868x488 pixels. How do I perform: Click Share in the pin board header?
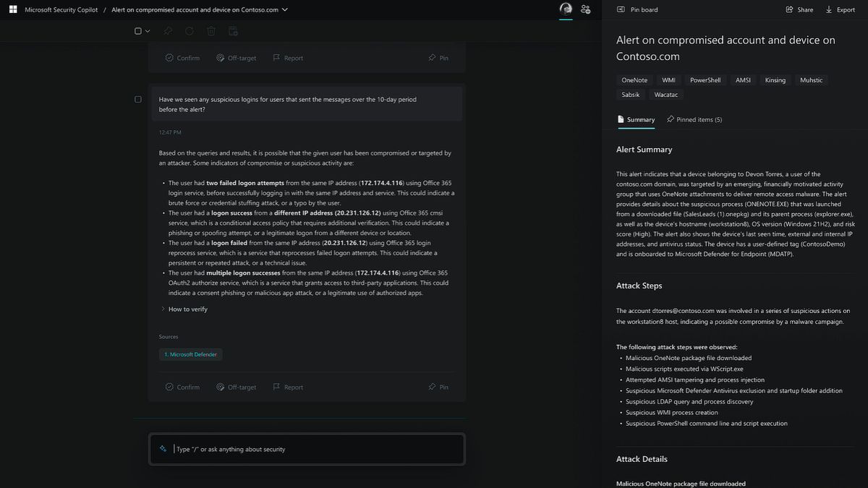click(799, 10)
